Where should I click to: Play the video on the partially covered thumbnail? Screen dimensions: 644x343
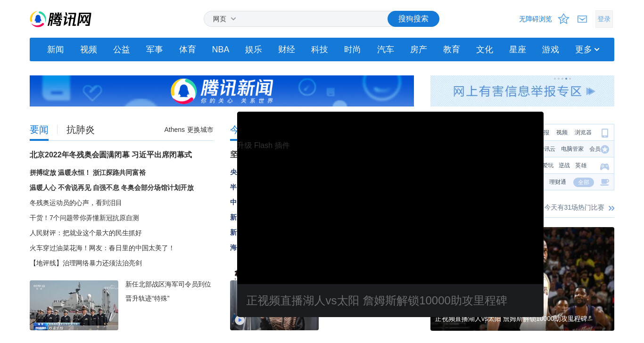click(x=240, y=320)
